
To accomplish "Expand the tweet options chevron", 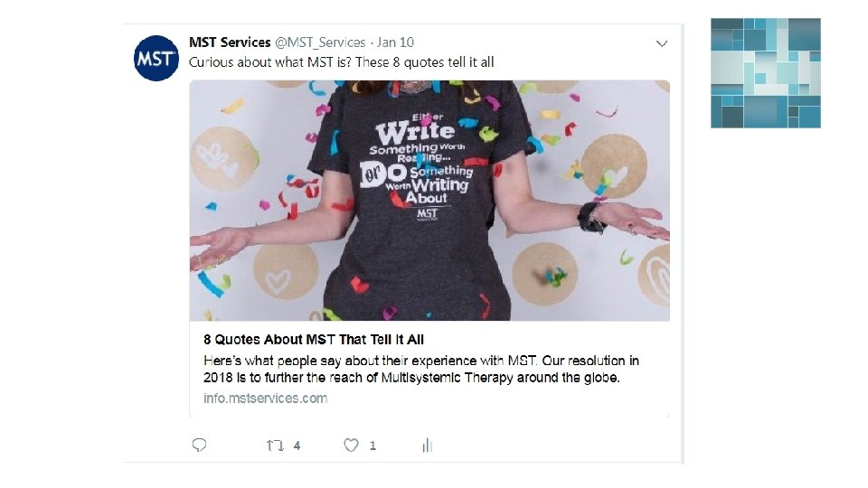I will (x=662, y=43).
